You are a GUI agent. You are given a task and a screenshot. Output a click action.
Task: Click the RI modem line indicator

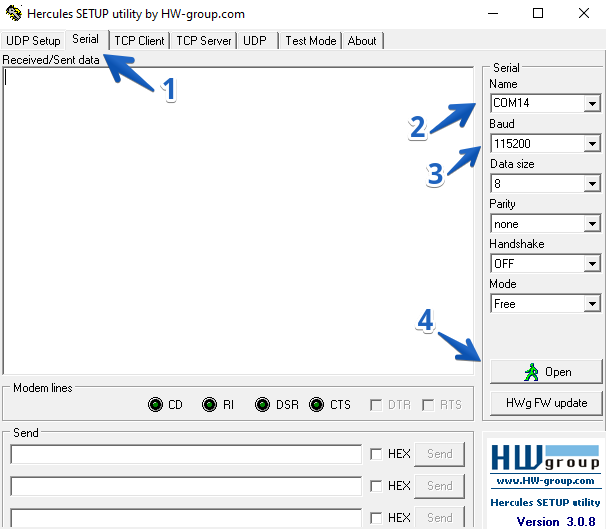(x=209, y=405)
